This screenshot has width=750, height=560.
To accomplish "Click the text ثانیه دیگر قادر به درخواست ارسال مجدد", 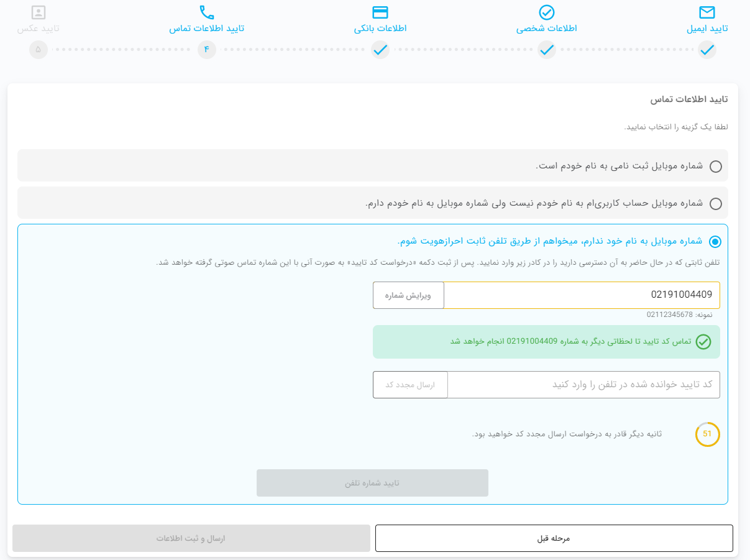I will (567, 434).
